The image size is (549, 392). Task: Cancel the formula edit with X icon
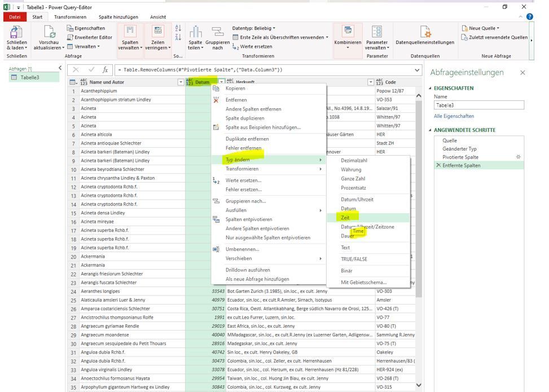click(x=76, y=69)
